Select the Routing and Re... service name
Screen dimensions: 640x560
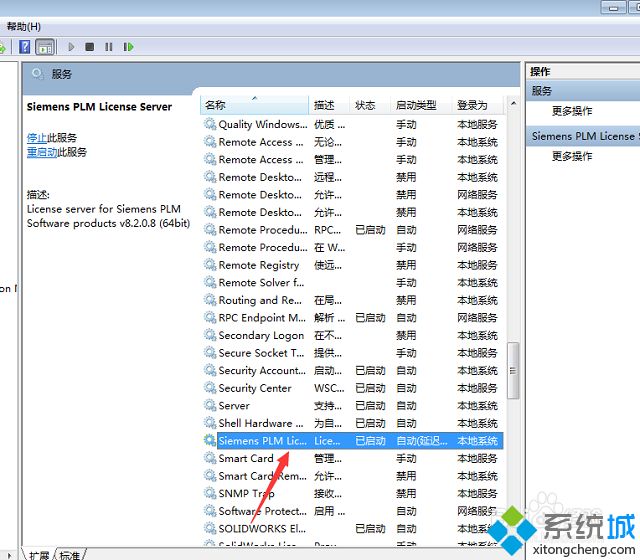(x=260, y=300)
